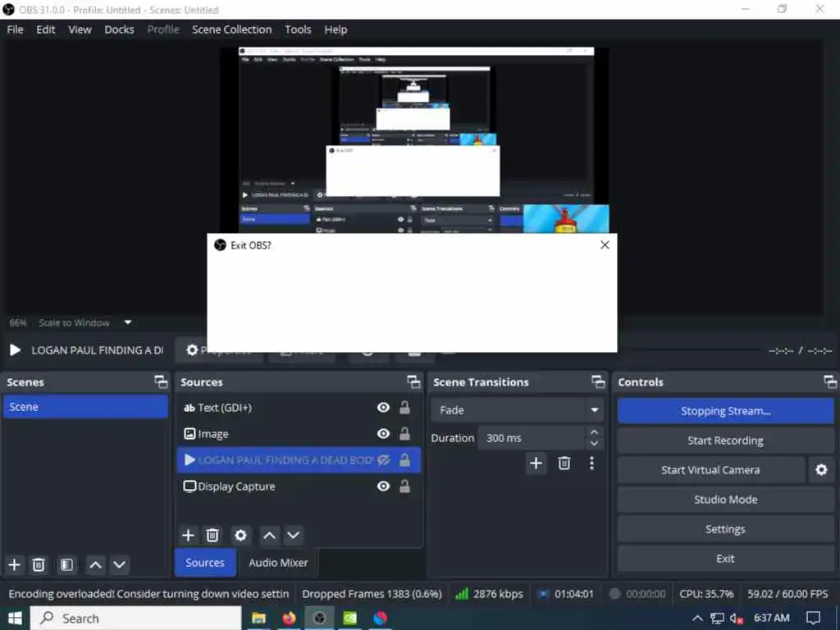The image size is (840, 630).
Task: Enable Studio Mode
Action: (x=725, y=500)
